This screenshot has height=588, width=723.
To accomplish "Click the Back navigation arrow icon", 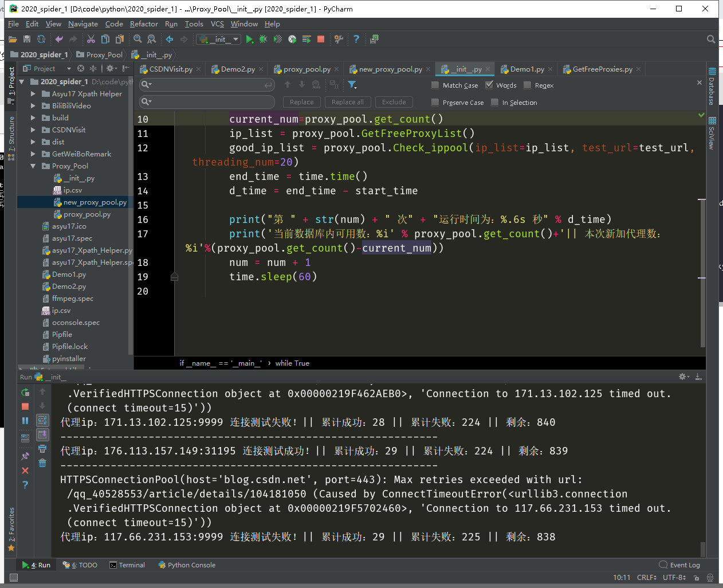I will [170, 40].
